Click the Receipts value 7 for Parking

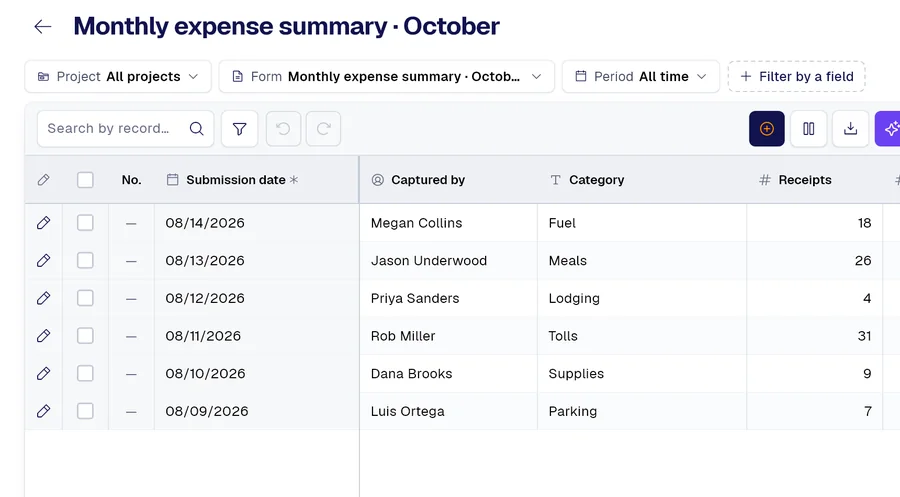(814, 411)
